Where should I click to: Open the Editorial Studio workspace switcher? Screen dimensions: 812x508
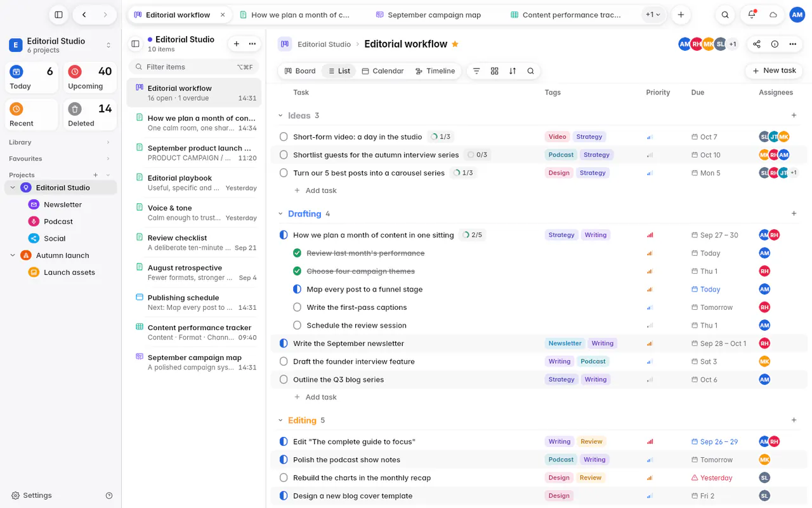(x=60, y=45)
